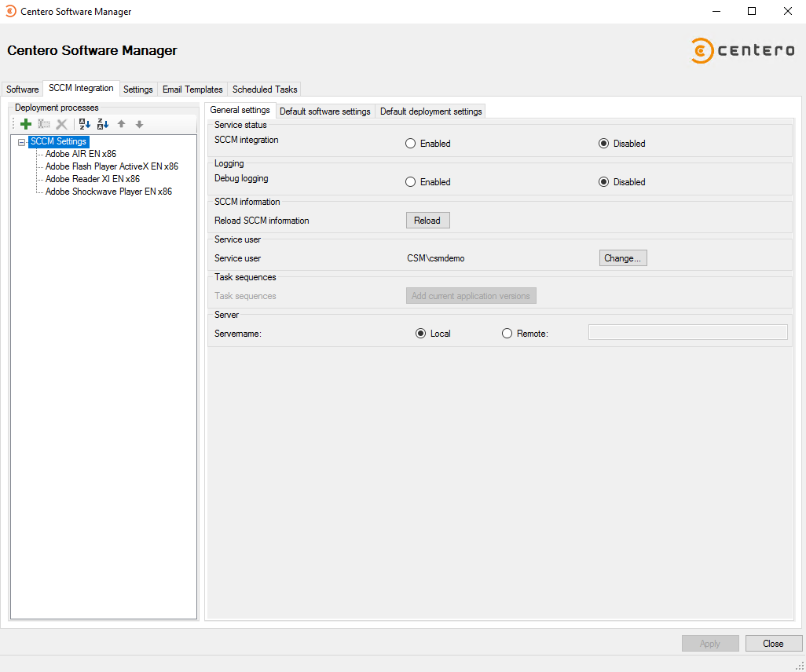Select Disabled for debug logging

point(603,182)
